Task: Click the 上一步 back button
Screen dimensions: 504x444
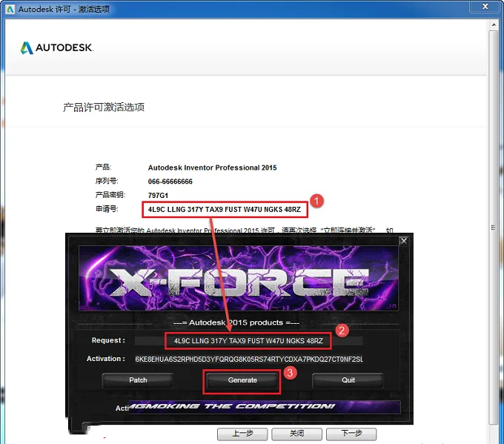Action: (242, 434)
